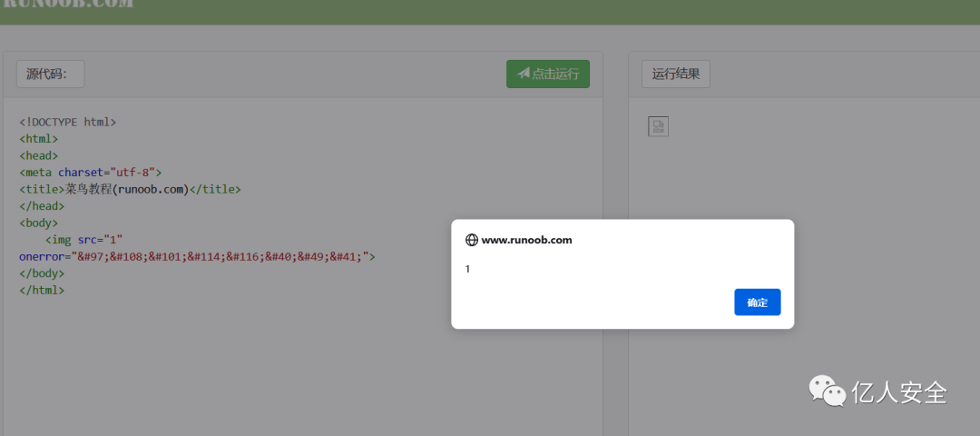Click the </html> closing tag line

tap(42, 291)
